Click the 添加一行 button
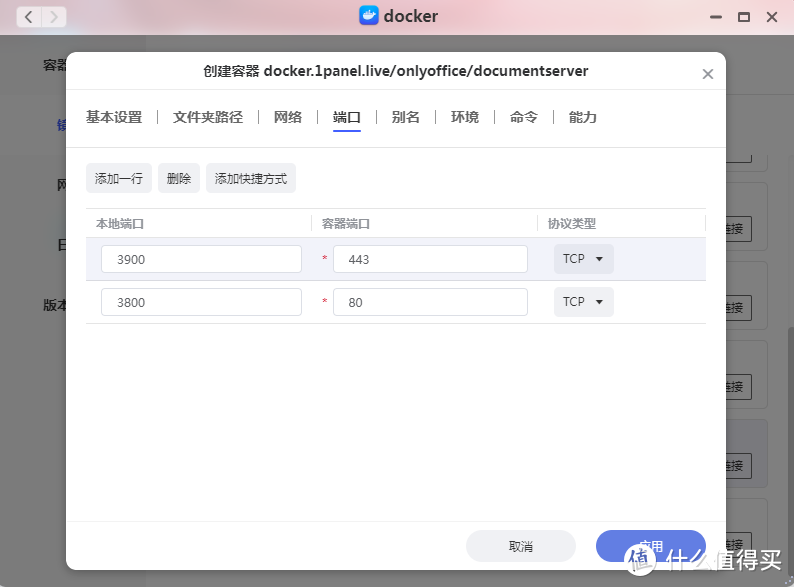Image resolution: width=794 pixels, height=587 pixels. [x=119, y=179]
